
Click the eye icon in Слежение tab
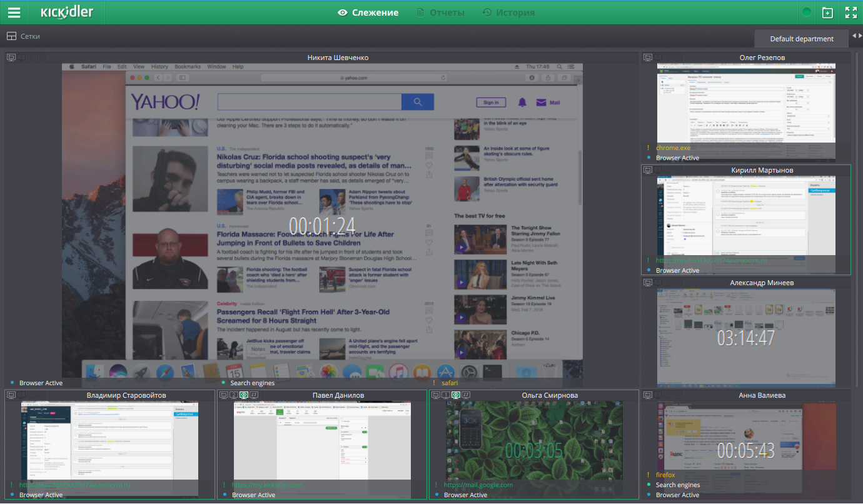click(x=342, y=13)
